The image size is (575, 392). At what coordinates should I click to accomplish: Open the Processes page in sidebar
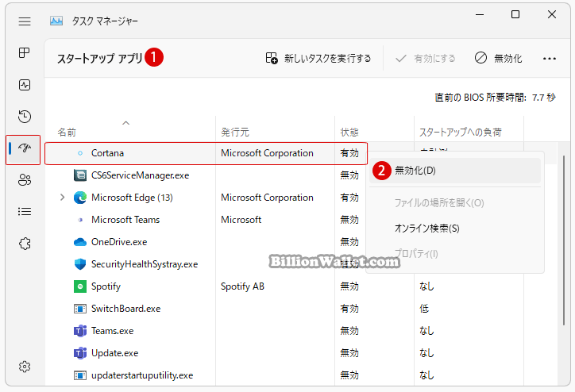pyautogui.click(x=25, y=52)
